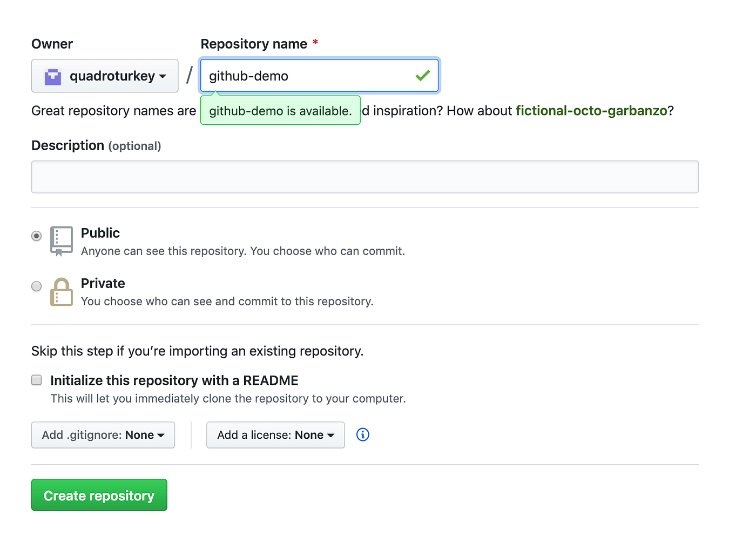Enable Initialize this repository with a README

tap(36, 380)
